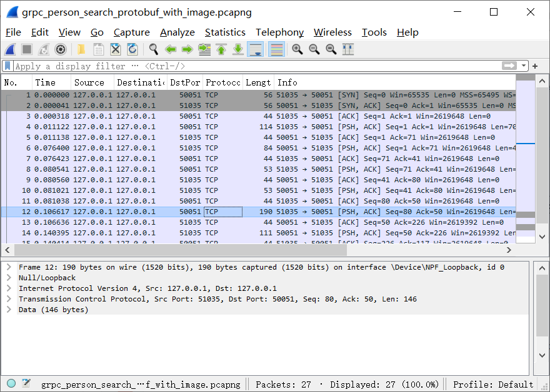Toggle packet list colorization
Viewport: 550px width, 392px height.
click(276, 49)
